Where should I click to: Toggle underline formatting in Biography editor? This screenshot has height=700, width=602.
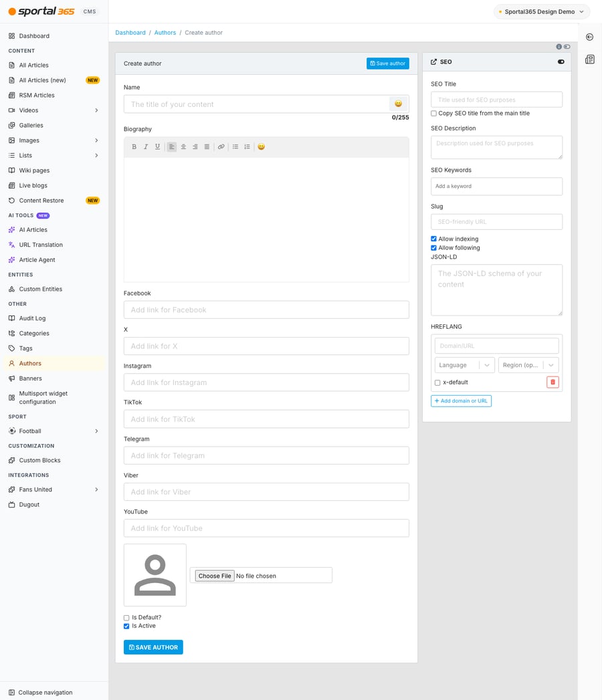tap(157, 147)
